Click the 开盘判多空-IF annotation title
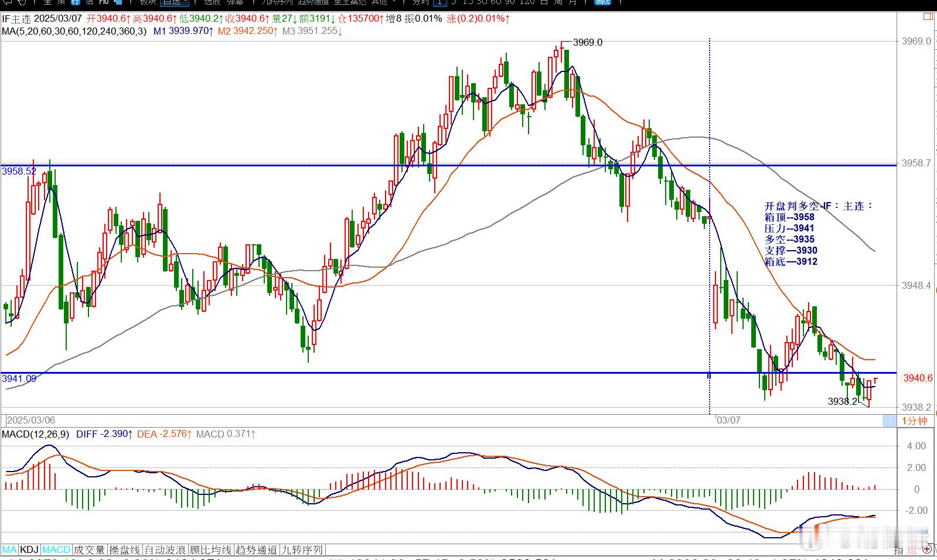This screenshot has width=937, height=560. click(x=819, y=206)
